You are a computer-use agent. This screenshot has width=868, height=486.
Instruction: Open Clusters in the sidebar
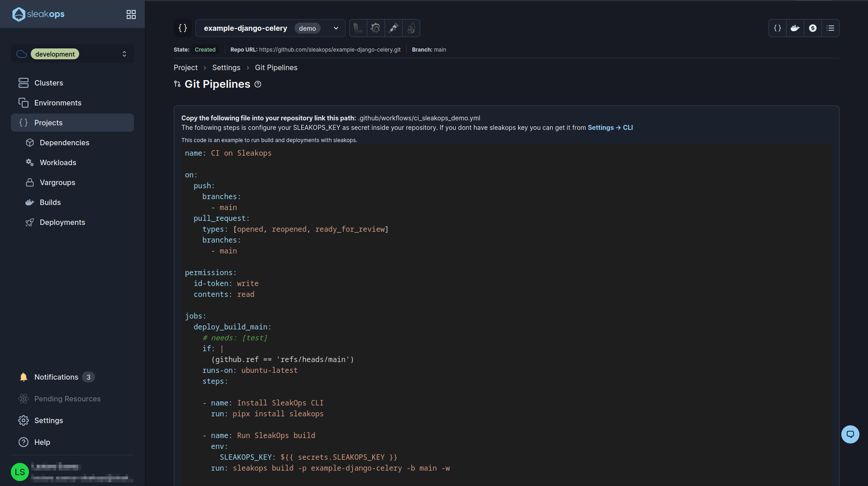point(72,83)
